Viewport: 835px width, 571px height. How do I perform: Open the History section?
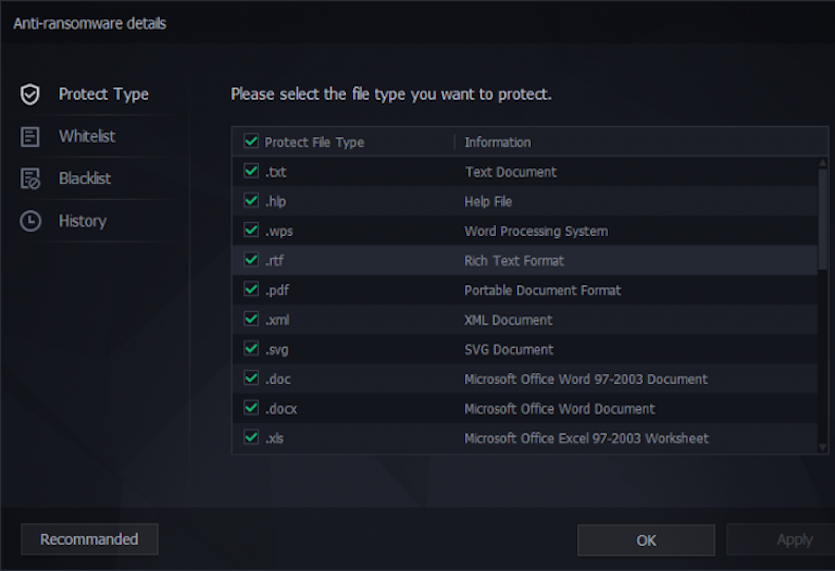coord(83,221)
